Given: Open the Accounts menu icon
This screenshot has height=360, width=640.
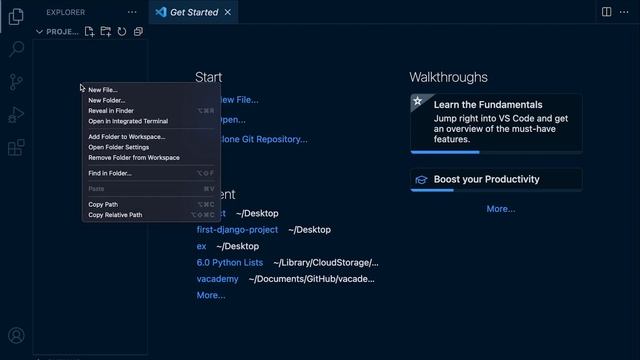Looking at the screenshot, I should (16, 336).
